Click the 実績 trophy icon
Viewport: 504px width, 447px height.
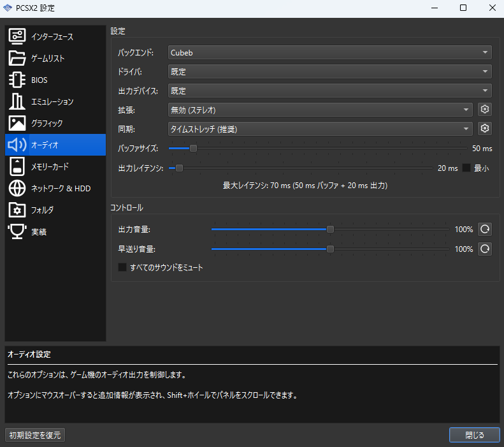pyautogui.click(x=17, y=231)
